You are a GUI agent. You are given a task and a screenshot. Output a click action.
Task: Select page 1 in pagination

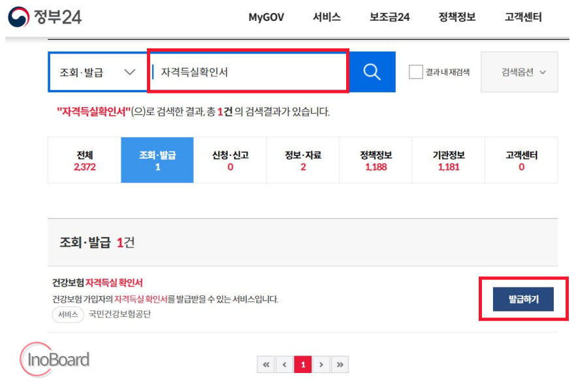point(303,365)
